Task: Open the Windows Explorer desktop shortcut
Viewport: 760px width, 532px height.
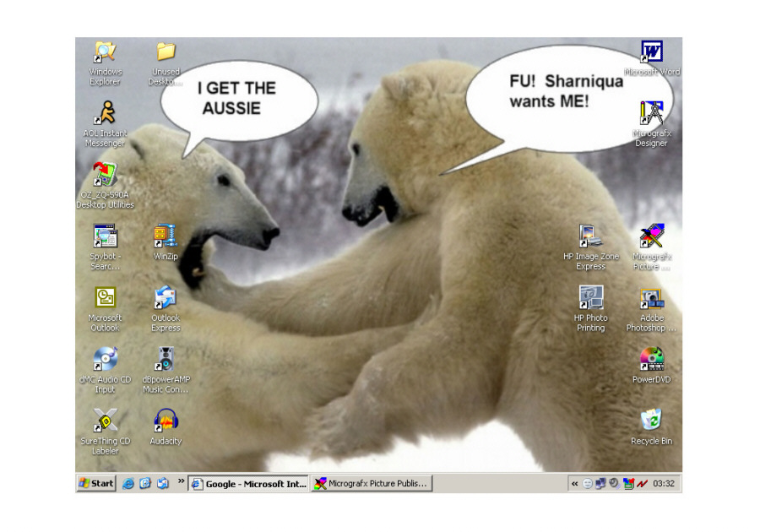Action: pyautogui.click(x=105, y=53)
